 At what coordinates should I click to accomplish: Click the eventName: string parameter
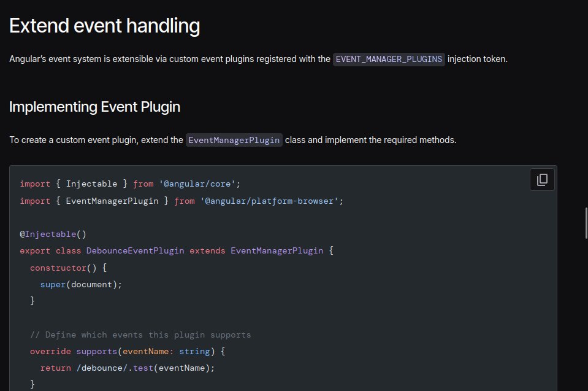(166, 351)
